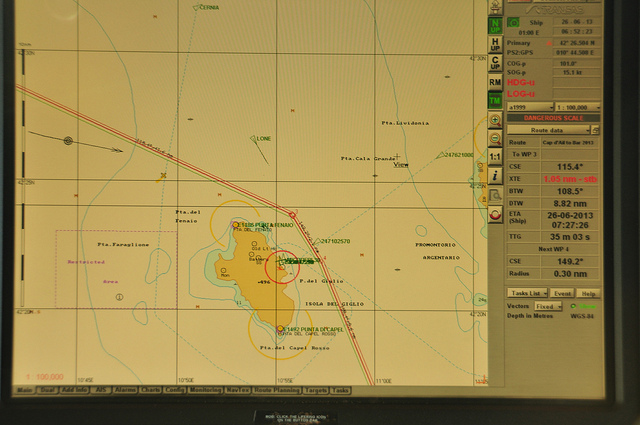
Task: Click the Help button
Action: (x=588, y=294)
